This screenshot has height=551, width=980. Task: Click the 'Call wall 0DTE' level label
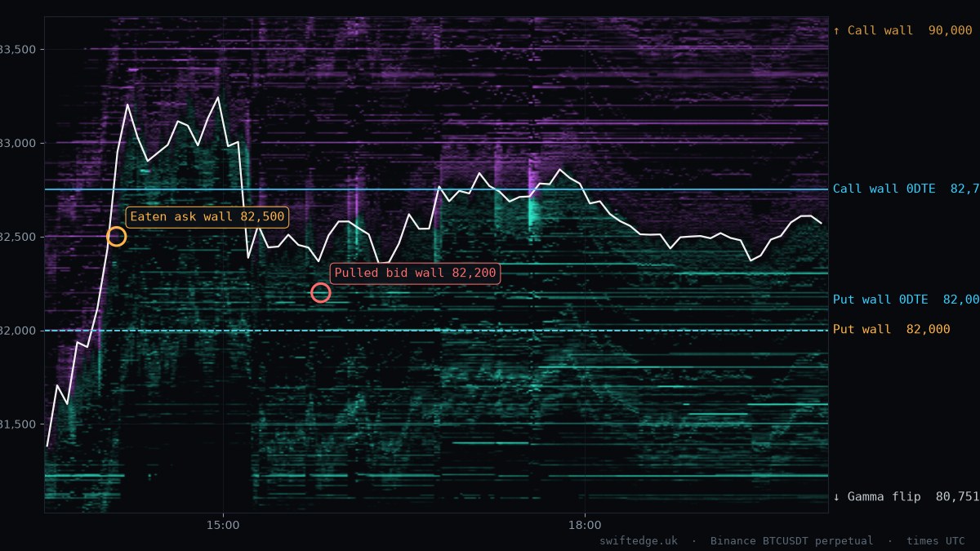point(906,189)
